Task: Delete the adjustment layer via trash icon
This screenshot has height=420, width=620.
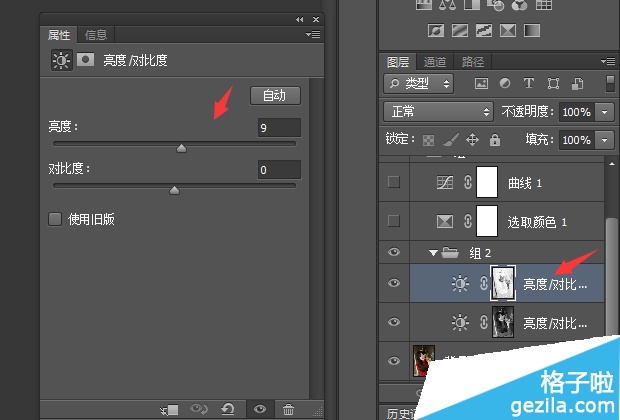Action: 289,409
